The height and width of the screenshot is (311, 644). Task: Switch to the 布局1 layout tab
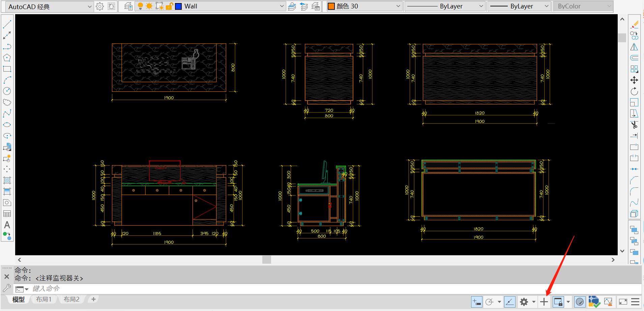click(44, 300)
